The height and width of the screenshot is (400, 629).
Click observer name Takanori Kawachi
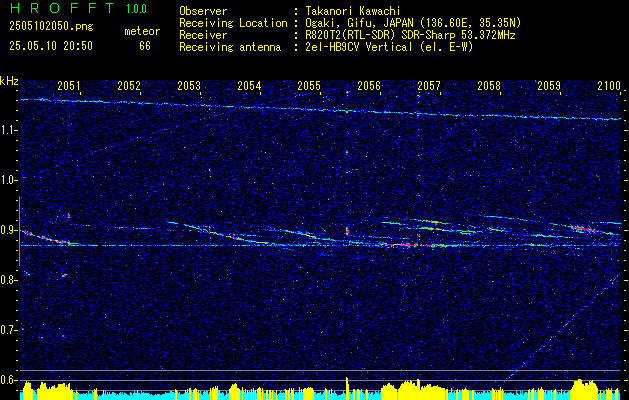(x=353, y=11)
